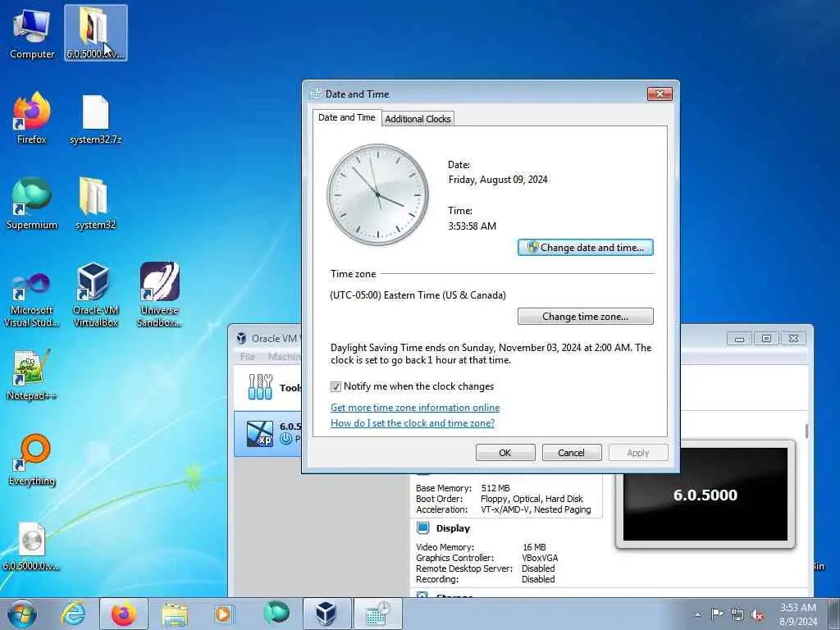
Task: Open VirtualBox File menu
Action: tap(248, 357)
